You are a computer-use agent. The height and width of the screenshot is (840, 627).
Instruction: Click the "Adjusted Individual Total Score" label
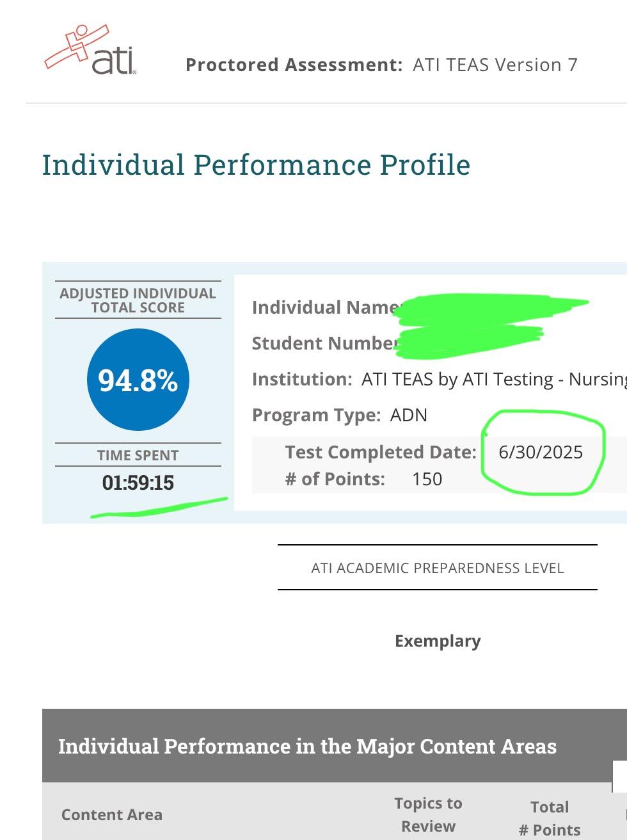138,300
